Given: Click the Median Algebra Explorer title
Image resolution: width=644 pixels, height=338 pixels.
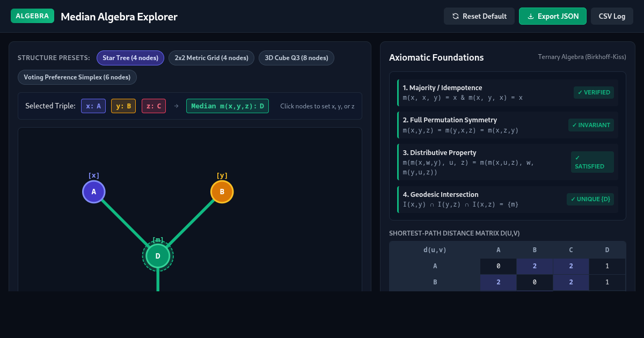Looking at the screenshot, I should 119,17.
